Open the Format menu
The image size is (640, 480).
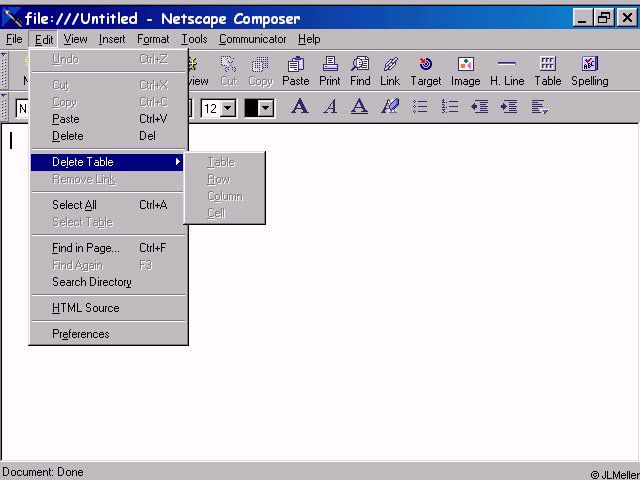153,39
